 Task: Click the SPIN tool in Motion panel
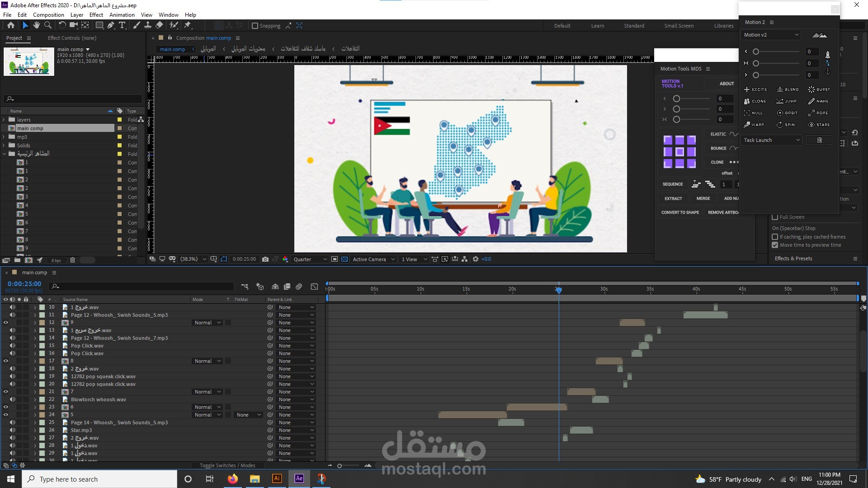point(786,125)
